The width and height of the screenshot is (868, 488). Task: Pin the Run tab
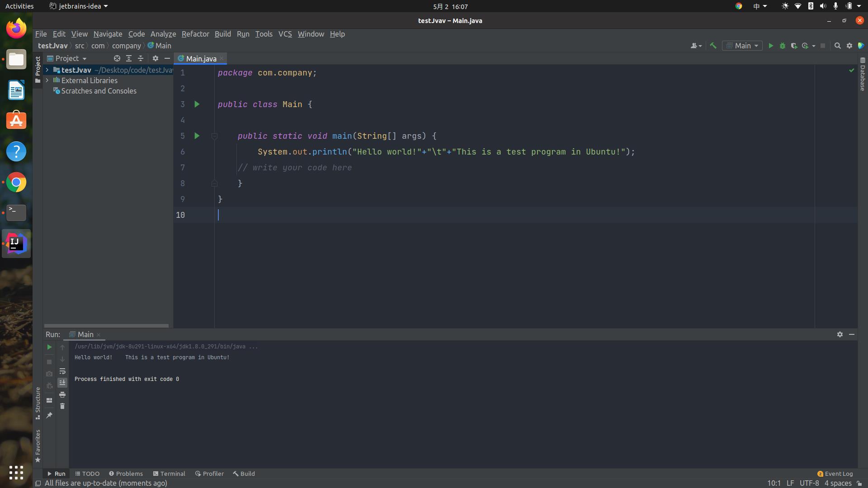(49, 415)
